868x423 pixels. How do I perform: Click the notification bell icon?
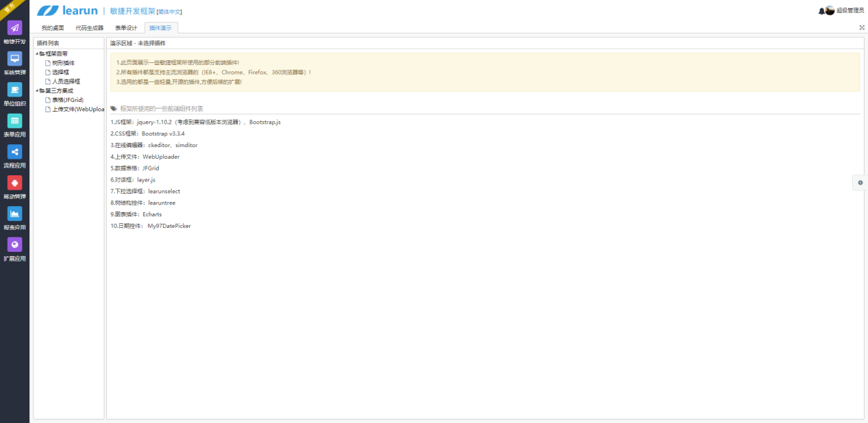pyautogui.click(x=821, y=11)
